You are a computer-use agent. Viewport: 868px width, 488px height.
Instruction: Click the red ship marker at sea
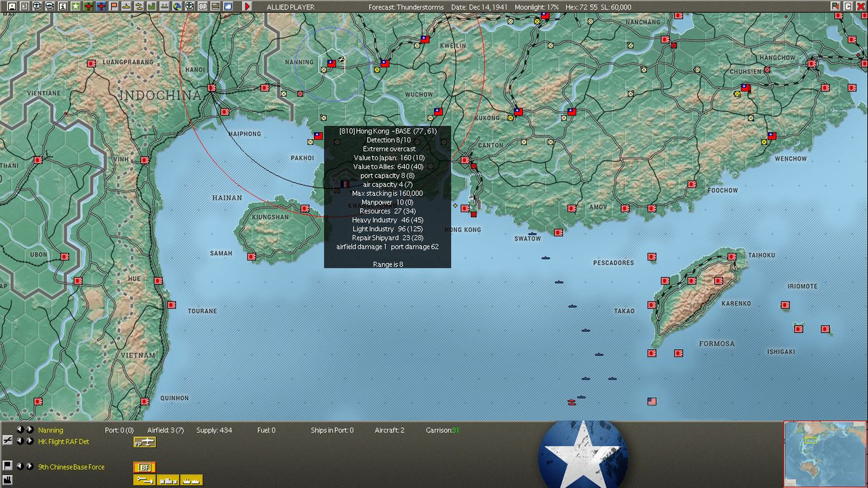pyautogui.click(x=572, y=402)
